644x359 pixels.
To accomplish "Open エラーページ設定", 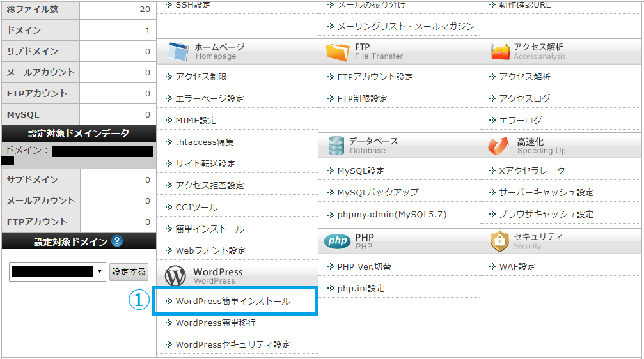I will click(x=210, y=98).
